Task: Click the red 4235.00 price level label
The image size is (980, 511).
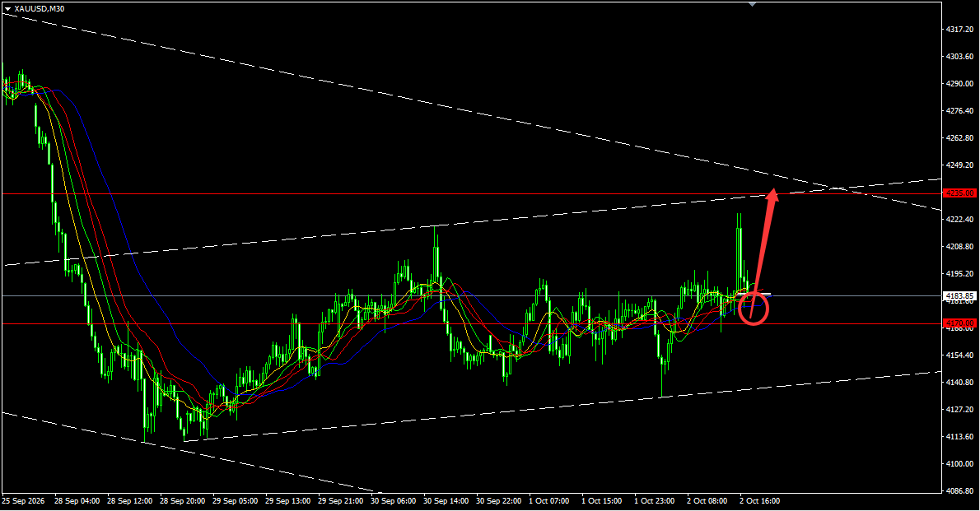Action: pos(960,193)
